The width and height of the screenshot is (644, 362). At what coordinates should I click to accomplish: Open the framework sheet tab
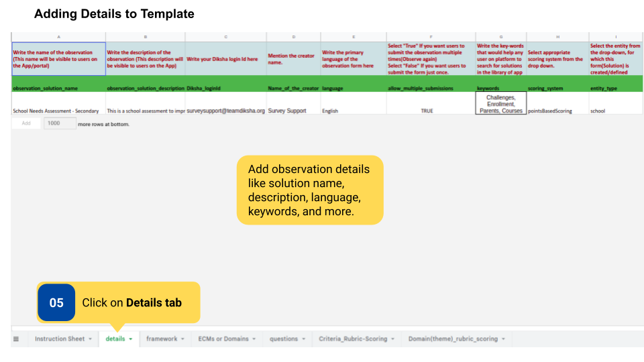coord(162,339)
